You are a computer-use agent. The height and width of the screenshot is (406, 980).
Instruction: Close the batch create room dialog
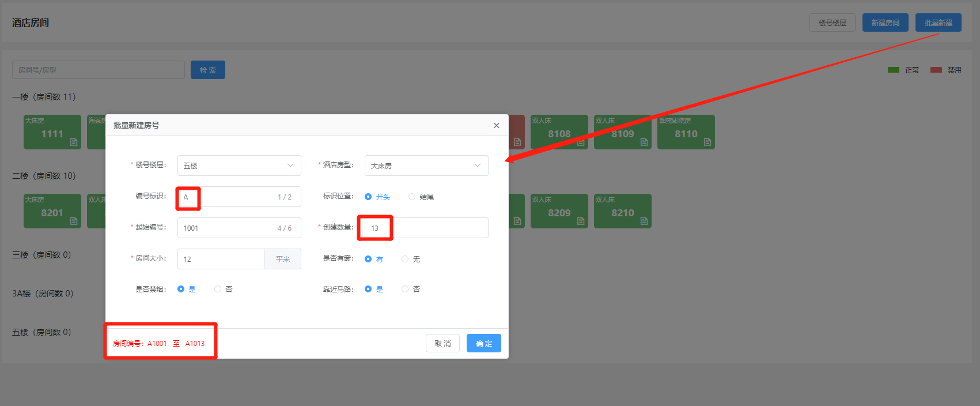pos(496,126)
